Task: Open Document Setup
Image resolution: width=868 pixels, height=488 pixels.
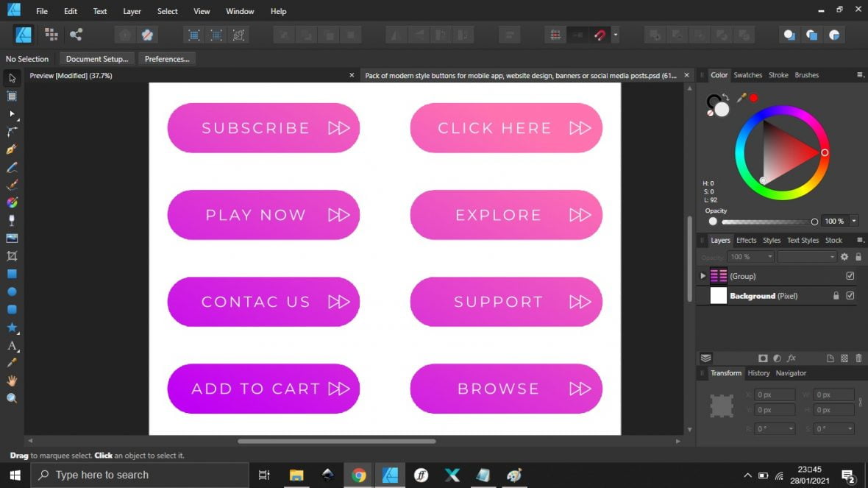Action: [96, 59]
